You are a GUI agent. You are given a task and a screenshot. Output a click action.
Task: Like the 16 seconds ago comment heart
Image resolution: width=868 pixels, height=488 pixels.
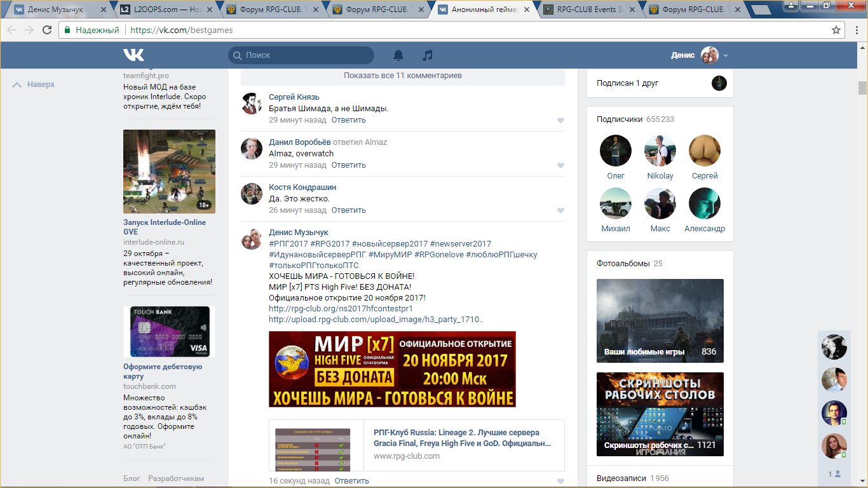[560, 481]
